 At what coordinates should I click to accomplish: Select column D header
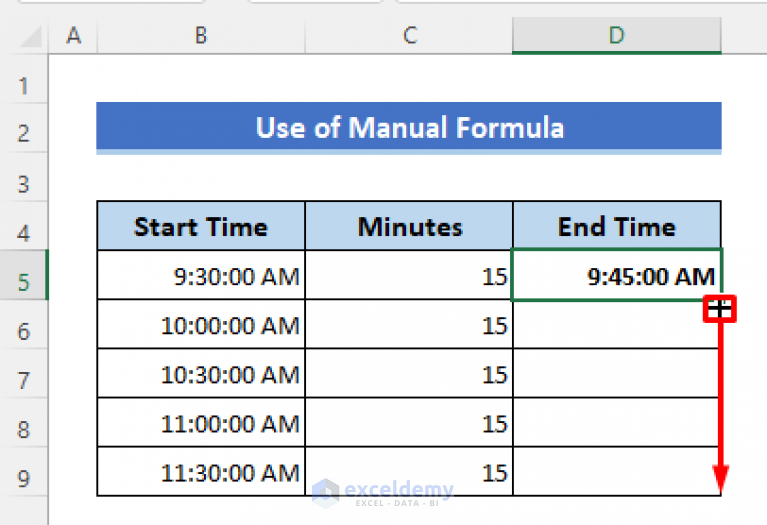click(616, 36)
